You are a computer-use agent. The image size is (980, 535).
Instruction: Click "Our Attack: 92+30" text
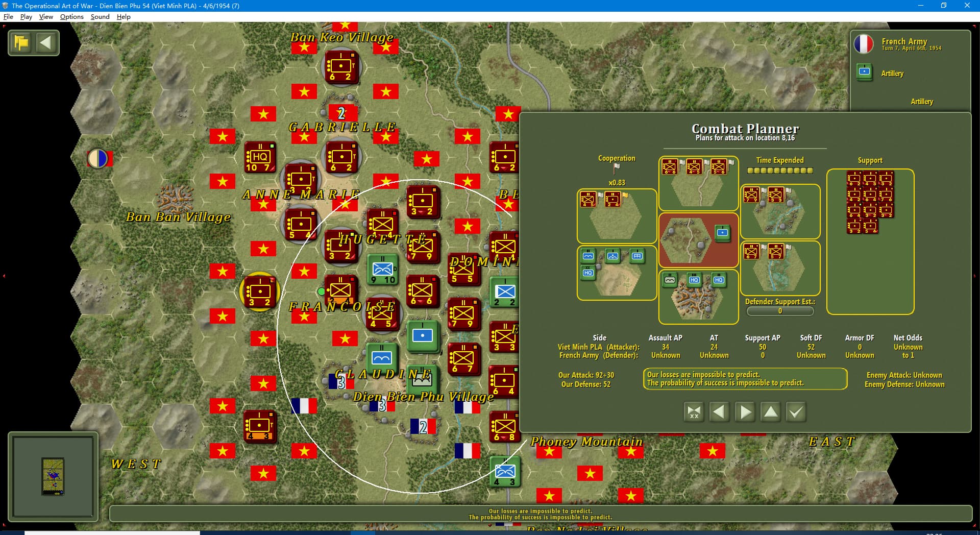(586, 375)
